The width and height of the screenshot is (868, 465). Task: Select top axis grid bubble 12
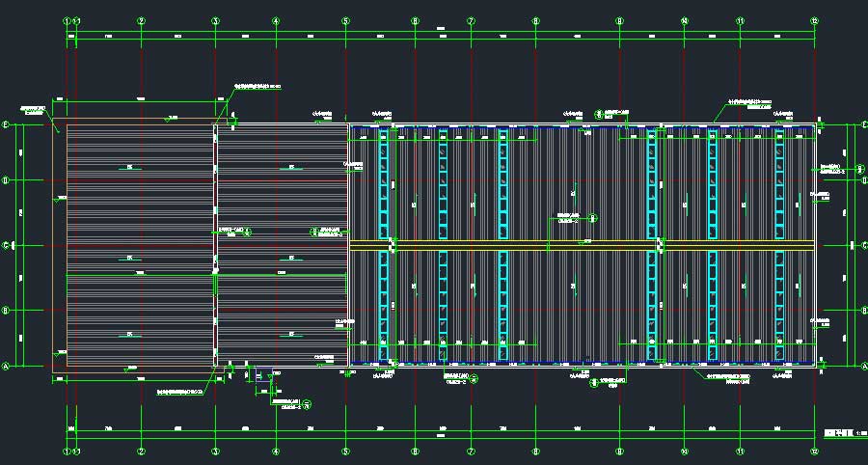click(815, 19)
